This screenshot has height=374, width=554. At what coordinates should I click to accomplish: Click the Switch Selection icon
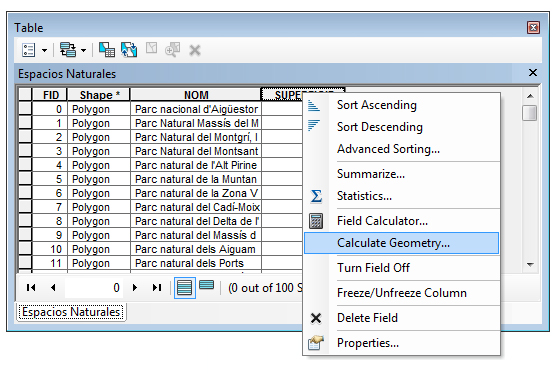(129, 50)
